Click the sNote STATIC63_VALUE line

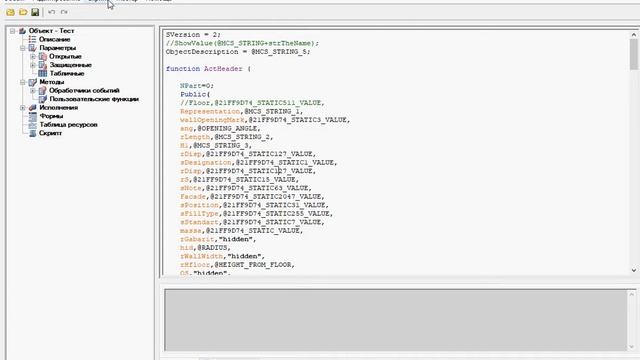[246, 188]
